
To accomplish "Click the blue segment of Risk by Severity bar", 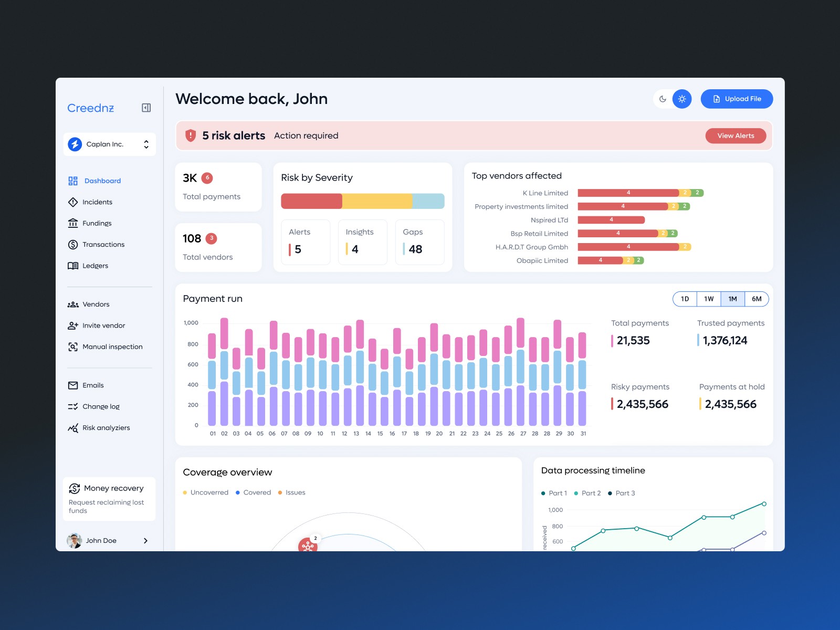I will (x=428, y=201).
